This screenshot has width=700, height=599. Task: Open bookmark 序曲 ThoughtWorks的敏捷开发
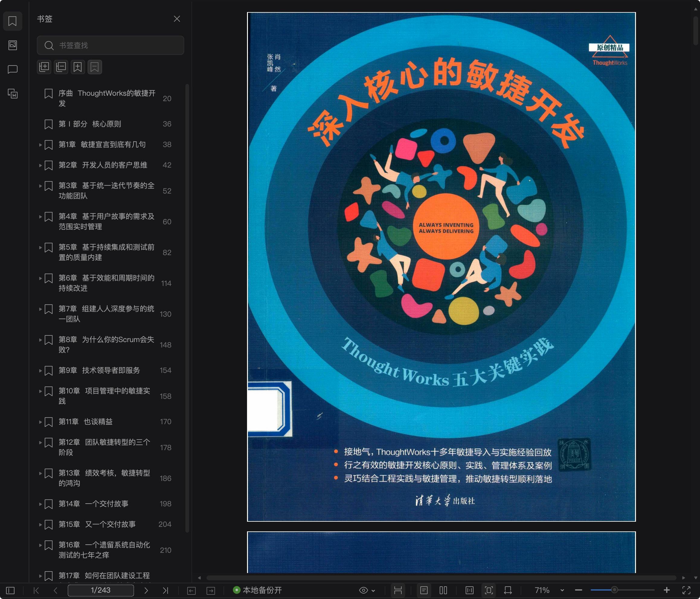click(x=107, y=98)
